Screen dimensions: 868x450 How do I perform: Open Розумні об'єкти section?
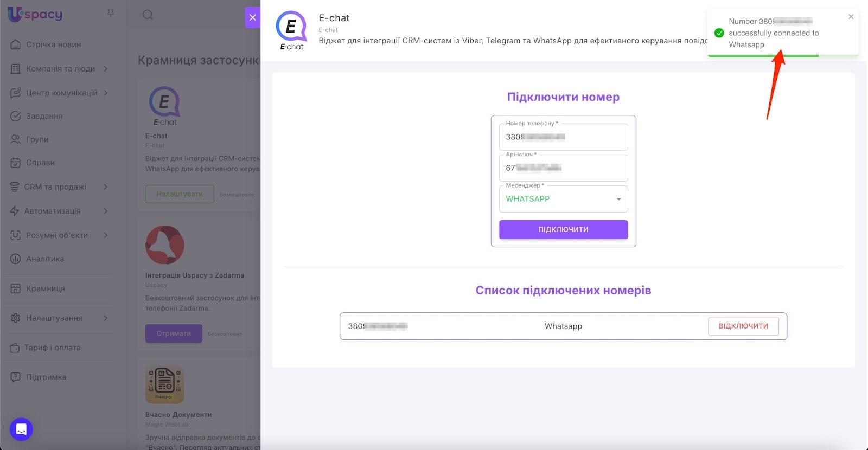pyautogui.click(x=56, y=235)
